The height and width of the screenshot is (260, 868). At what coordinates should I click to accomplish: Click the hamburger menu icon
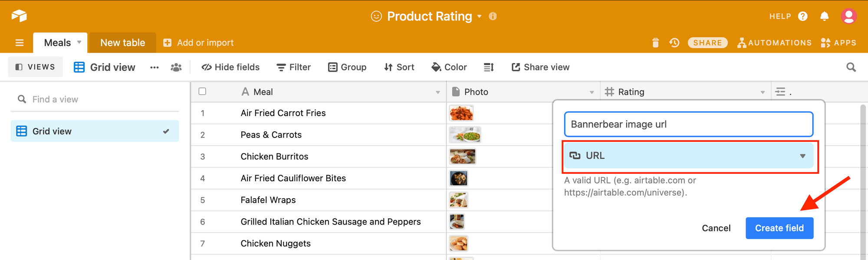20,43
